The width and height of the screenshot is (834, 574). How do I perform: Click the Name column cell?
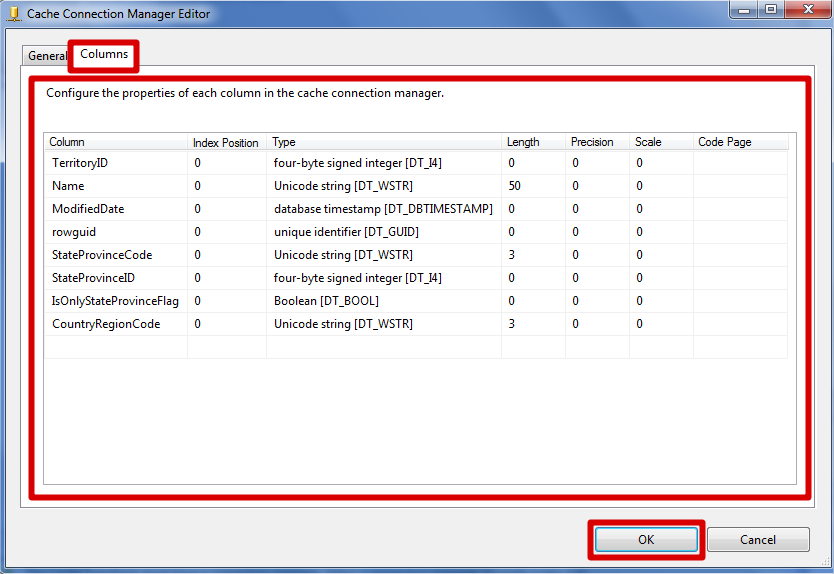pyautogui.click(x=68, y=185)
